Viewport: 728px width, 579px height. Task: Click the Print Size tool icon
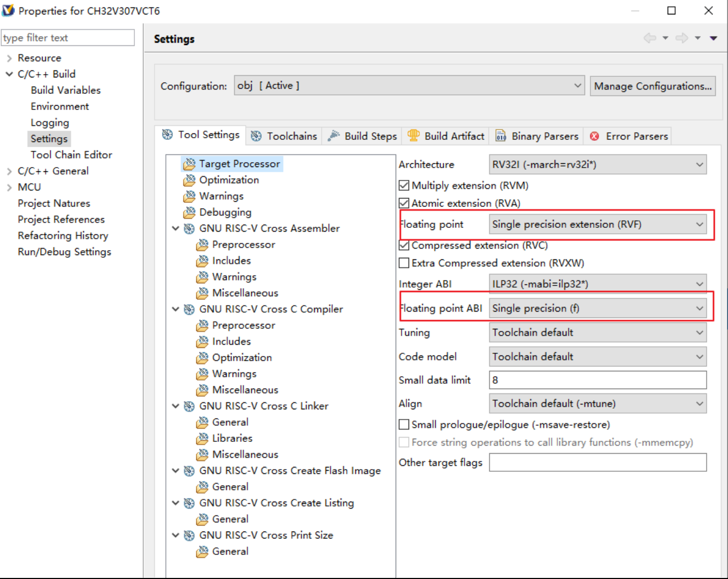(x=189, y=535)
